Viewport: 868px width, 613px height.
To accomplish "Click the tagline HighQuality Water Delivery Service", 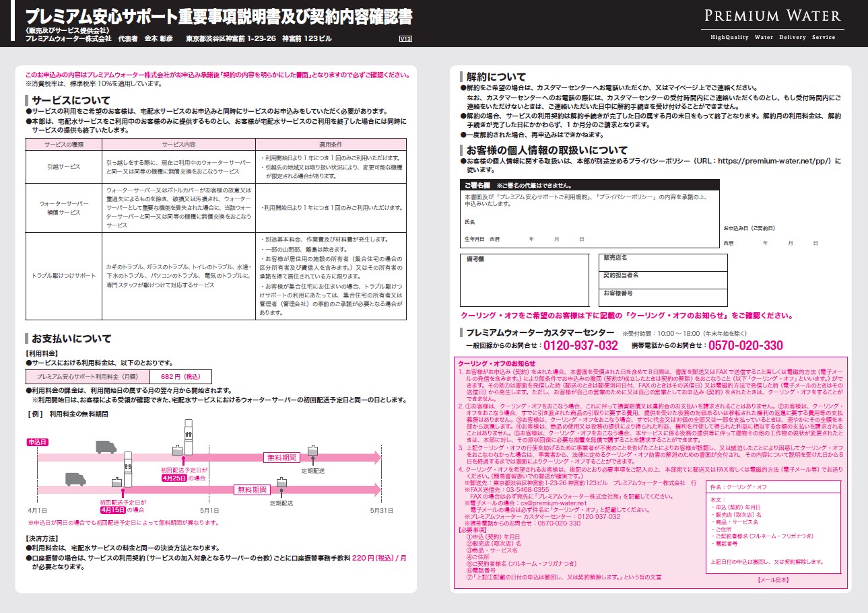I will pyautogui.click(x=772, y=37).
